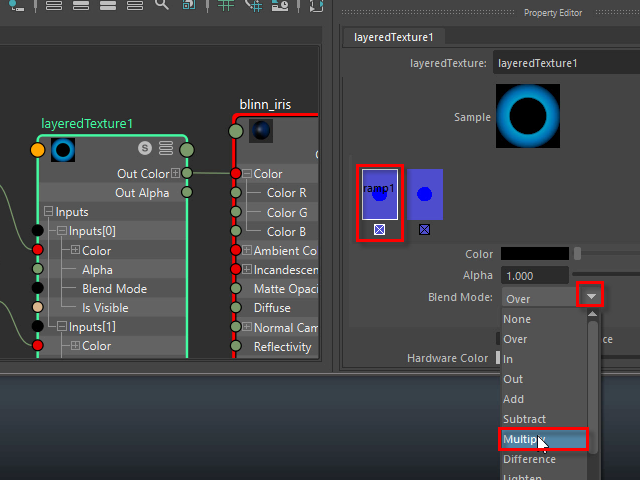Toggle the checkbox under ramp1 layer
This screenshot has height=480, width=640.
coord(379,230)
